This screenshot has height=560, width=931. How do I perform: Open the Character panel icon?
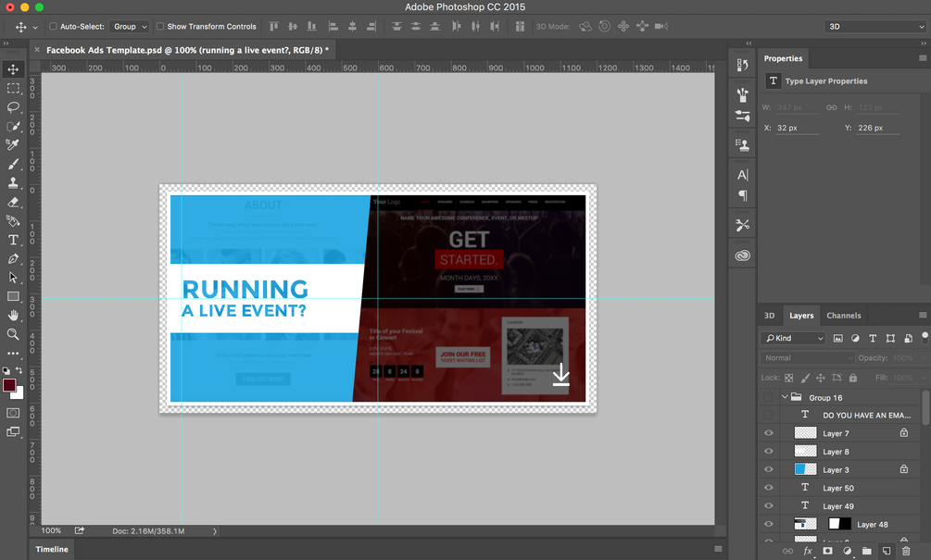(x=742, y=175)
